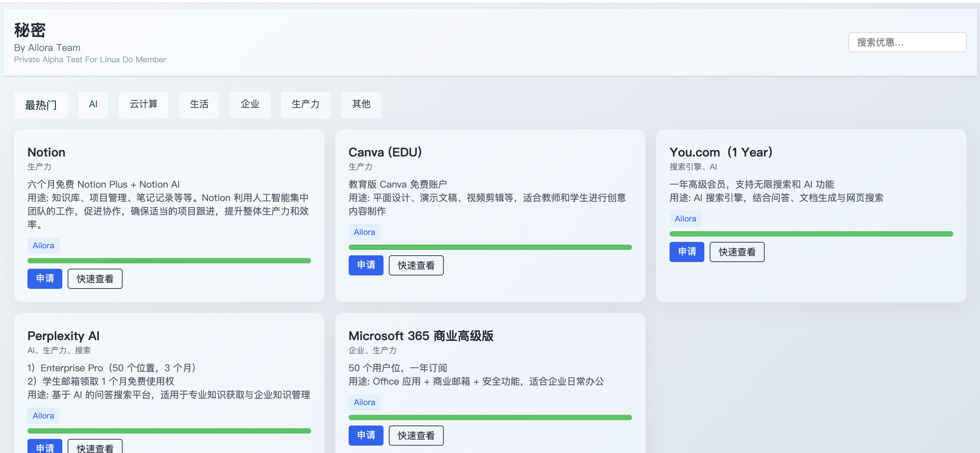980x453 pixels.
Task: Click the You.com progress bar
Action: point(811,234)
